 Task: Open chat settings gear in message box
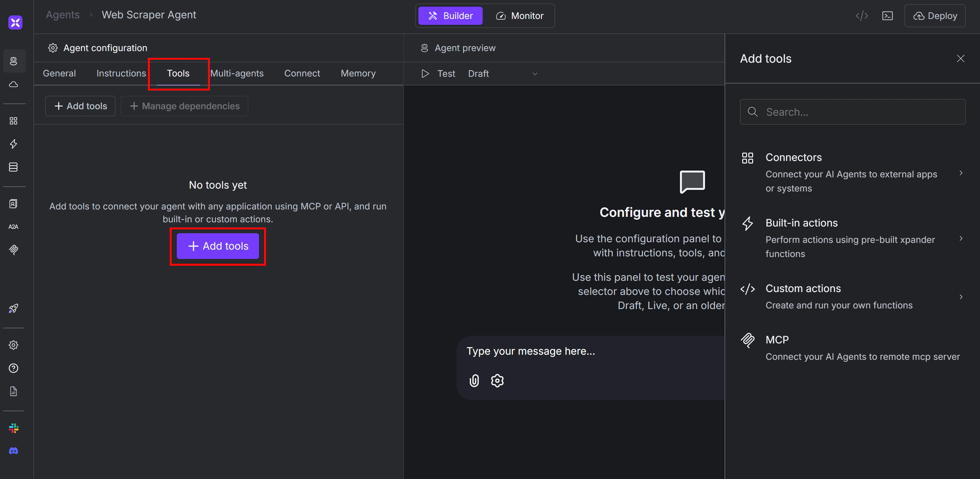point(497,380)
